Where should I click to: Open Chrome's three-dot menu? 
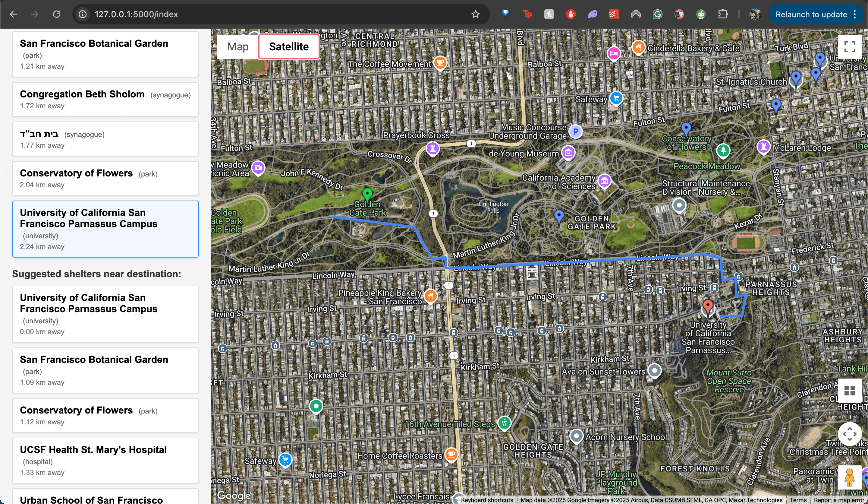click(855, 14)
